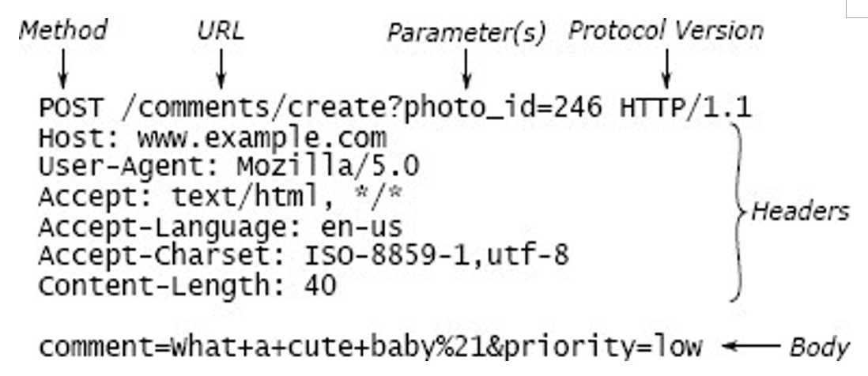Click the Headers label
The width and height of the screenshot is (868, 376).
pos(800,212)
